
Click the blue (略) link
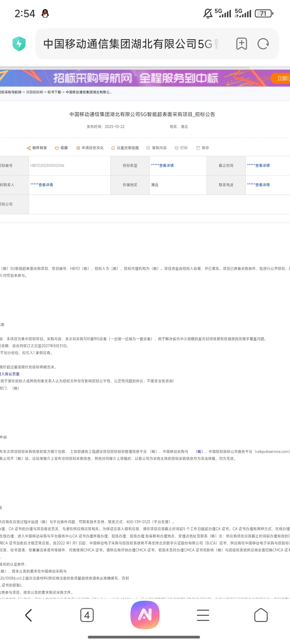(199, 452)
